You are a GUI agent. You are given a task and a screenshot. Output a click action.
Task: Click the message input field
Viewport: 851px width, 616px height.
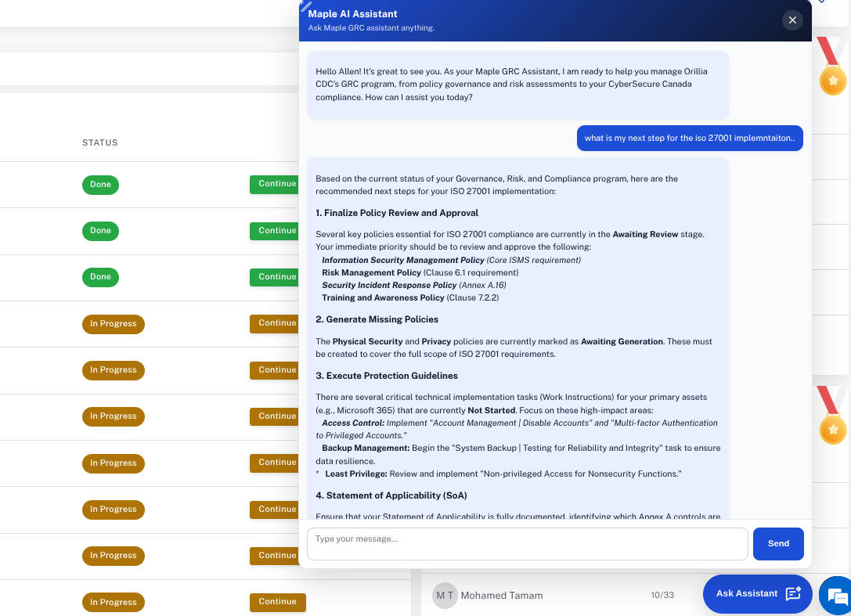(x=527, y=543)
